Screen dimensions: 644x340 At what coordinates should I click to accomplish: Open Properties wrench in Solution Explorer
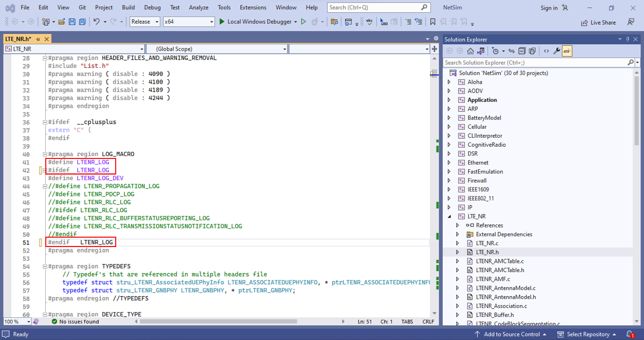pos(556,51)
